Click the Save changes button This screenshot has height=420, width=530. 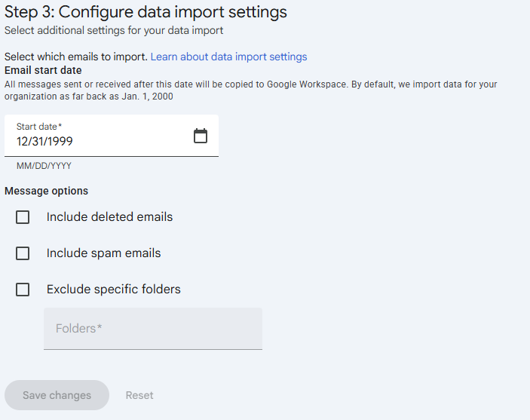tap(57, 395)
